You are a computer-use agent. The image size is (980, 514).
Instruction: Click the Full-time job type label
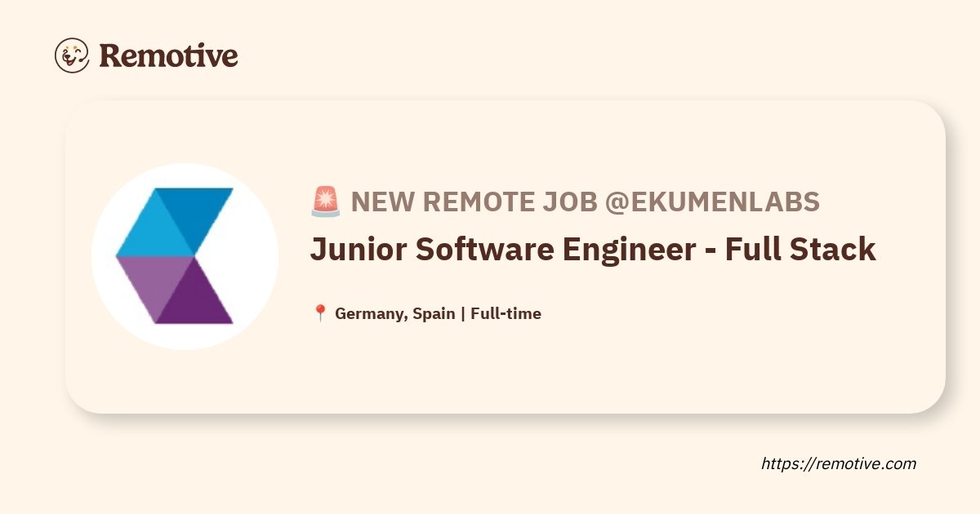pos(506,313)
